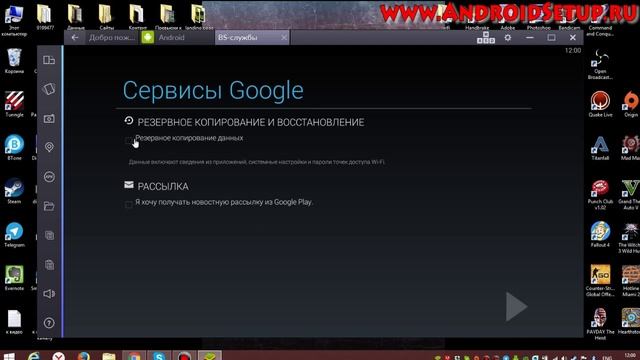The width and height of the screenshot is (640, 360).
Task: Enable Резервное копирование данных checkbox
Action: [129, 140]
